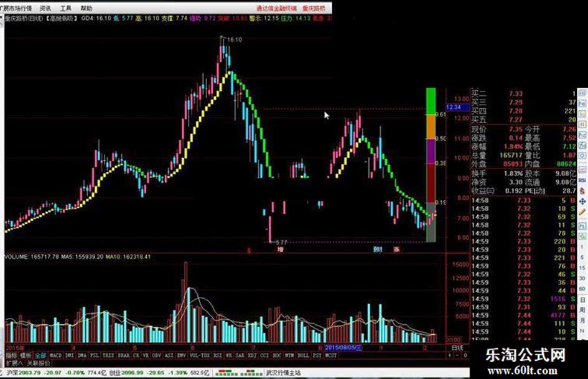Select the SAR indicator tab

240,355
